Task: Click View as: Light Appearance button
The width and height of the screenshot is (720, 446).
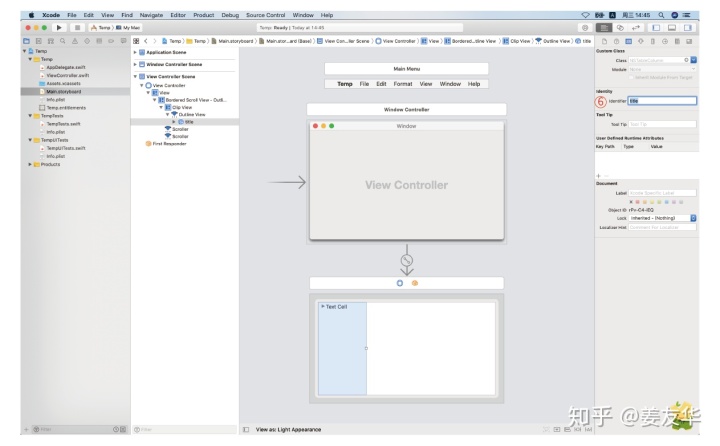Action: 288,429
